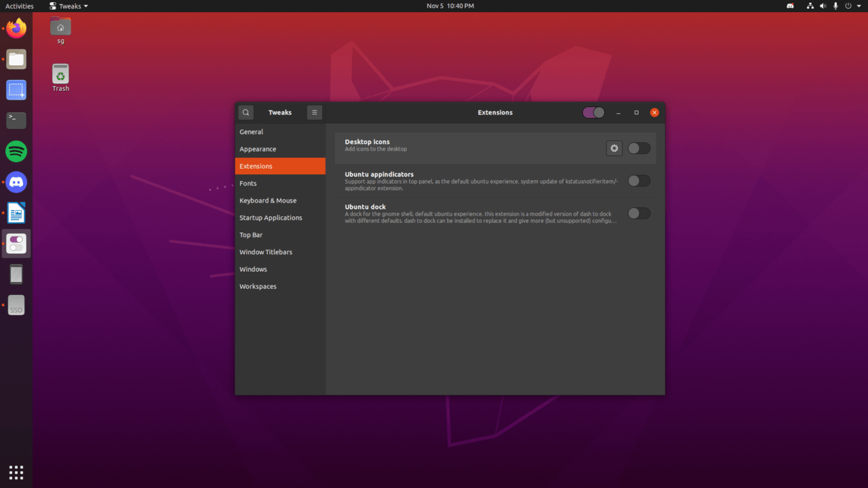Screen dimensions: 868x488
Task: Open the SSD drive in dock
Action: pyautogui.click(x=16, y=305)
